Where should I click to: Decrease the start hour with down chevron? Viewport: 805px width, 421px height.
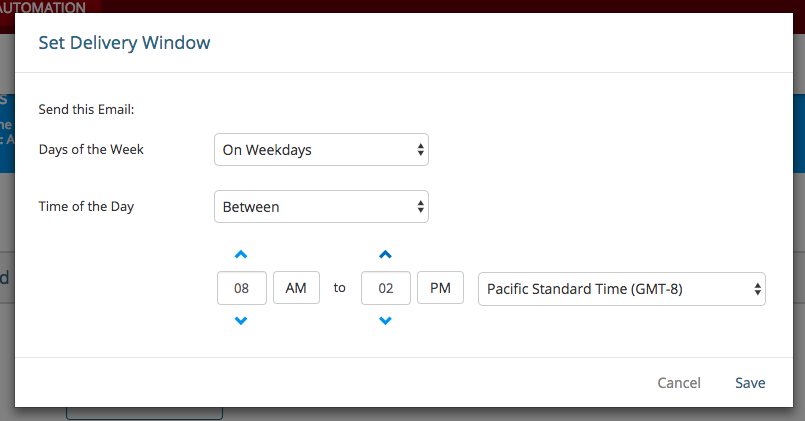point(241,321)
